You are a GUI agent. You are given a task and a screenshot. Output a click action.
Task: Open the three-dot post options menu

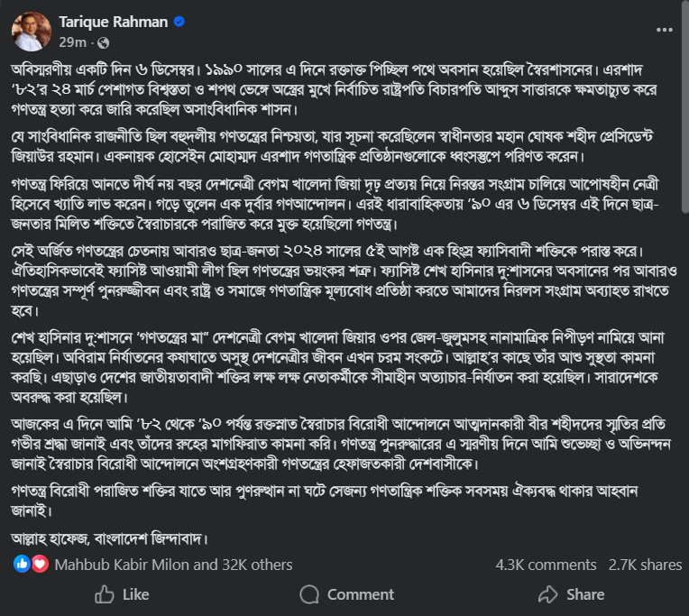(x=664, y=31)
